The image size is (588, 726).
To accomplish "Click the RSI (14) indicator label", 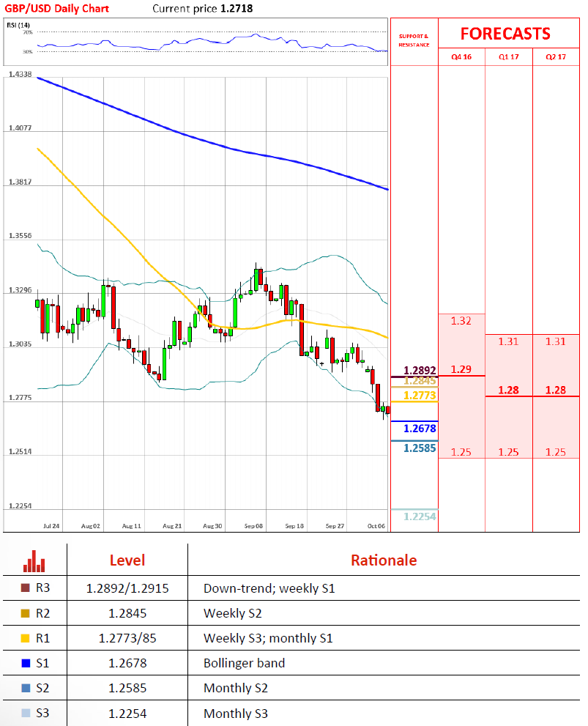I will [18, 25].
